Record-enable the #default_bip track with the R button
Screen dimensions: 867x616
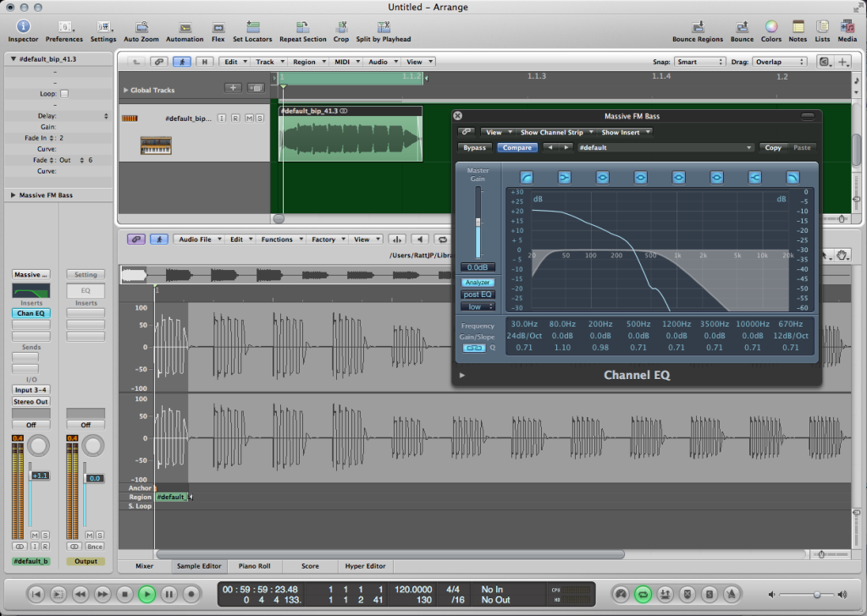click(x=235, y=118)
